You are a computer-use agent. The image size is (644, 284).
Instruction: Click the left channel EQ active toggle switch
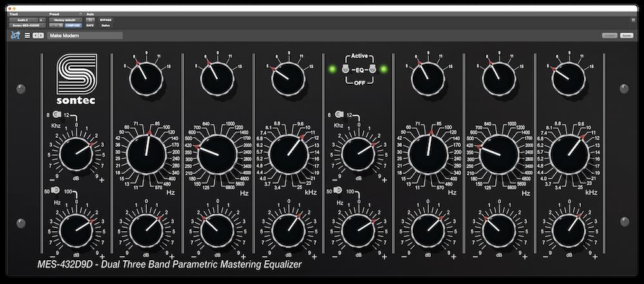pos(346,69)
